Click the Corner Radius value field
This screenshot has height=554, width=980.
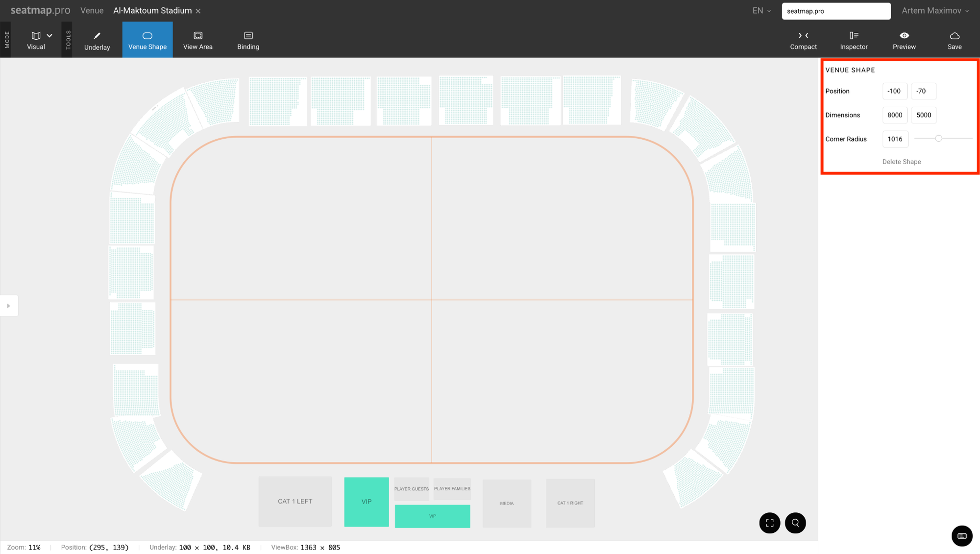pos(895,139)
